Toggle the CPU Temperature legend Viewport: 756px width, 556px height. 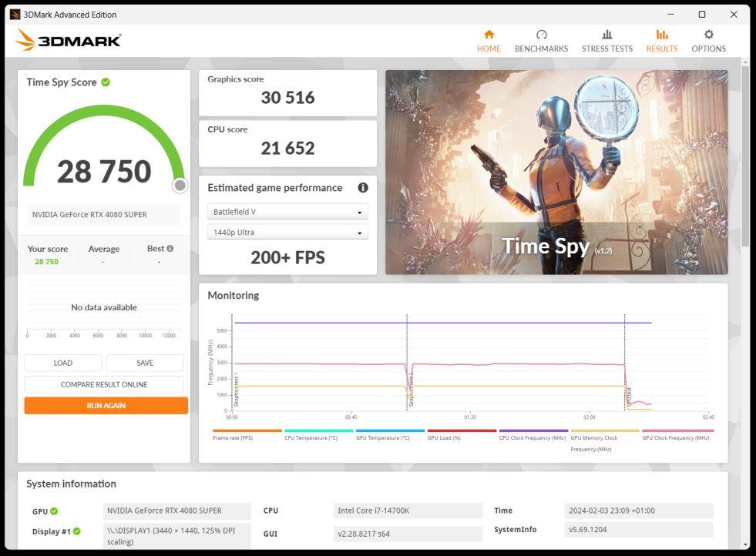point(319,434)
